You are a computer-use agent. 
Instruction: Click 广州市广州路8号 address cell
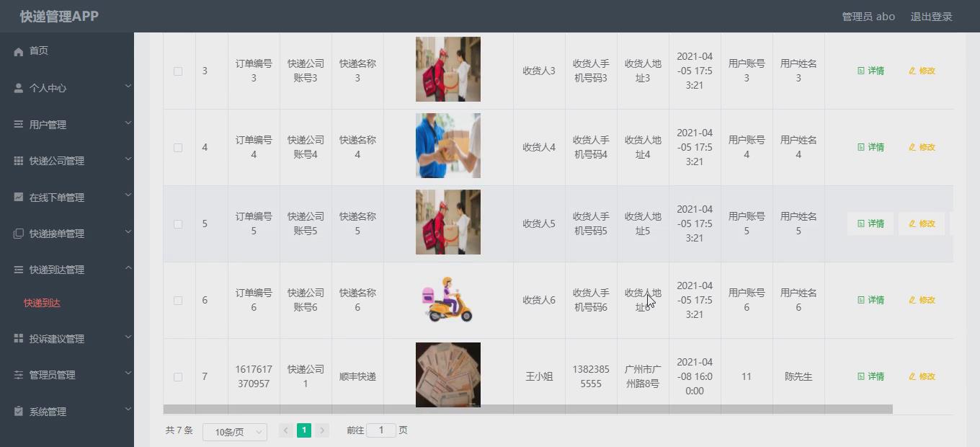[643, 376]
